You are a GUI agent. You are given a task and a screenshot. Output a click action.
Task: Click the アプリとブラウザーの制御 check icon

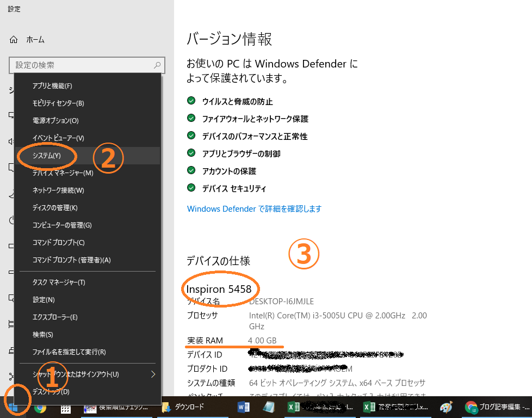tap(191, 153)
